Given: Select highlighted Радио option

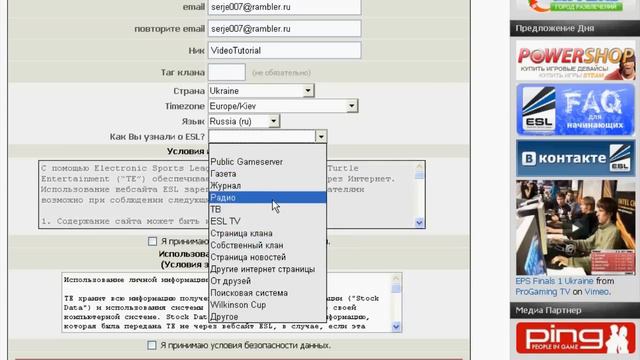Looking at the screenshot, I should [267, 198].
